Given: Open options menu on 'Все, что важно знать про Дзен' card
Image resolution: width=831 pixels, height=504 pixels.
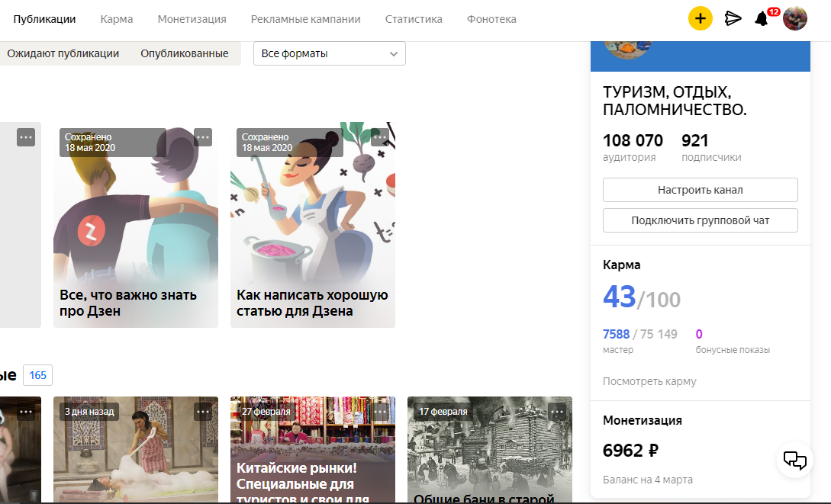Looking at the screenshot, I should (203, 137).
